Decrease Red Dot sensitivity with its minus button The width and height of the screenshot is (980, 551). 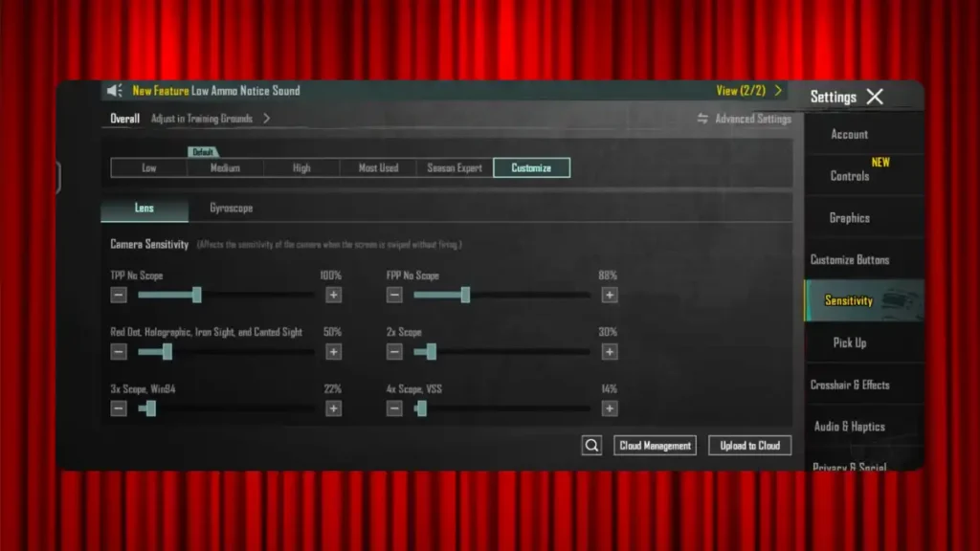tap(119, 351)
